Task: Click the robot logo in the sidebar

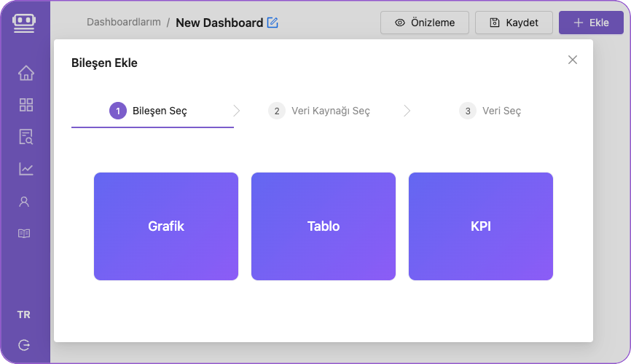Action: click(x=24, y=23)
